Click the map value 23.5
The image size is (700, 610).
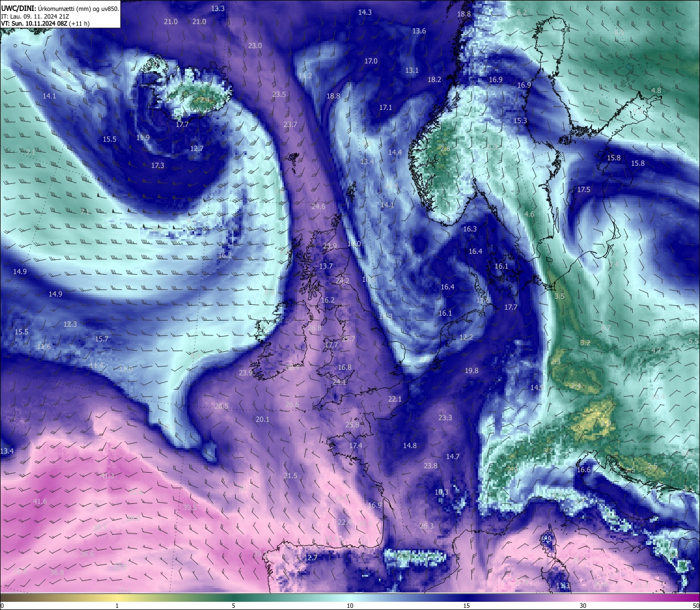click(279, 95)
